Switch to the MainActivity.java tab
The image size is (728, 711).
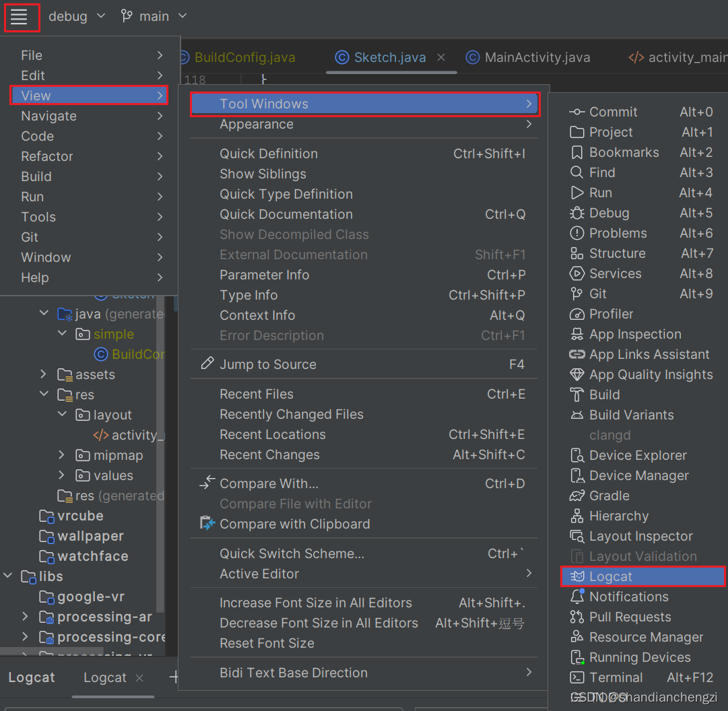[528, 57]
